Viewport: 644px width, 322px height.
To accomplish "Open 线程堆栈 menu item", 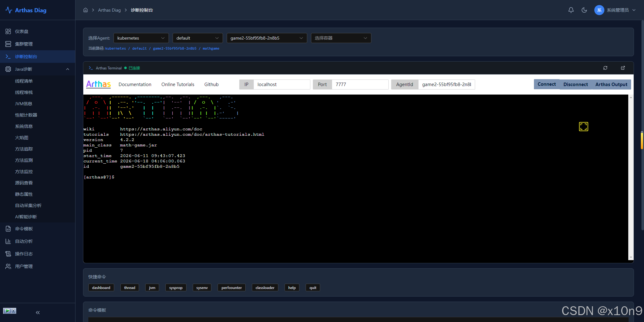I will [24, 92].
